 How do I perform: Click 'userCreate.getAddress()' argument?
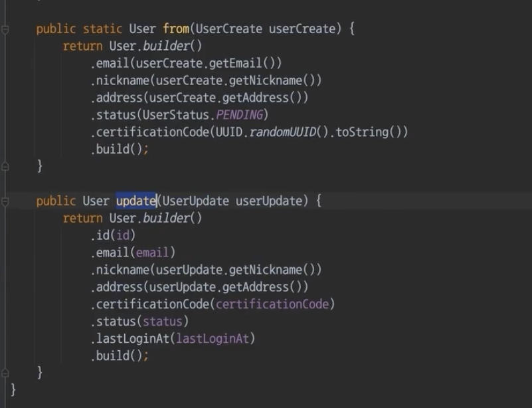tap(225, 98)
